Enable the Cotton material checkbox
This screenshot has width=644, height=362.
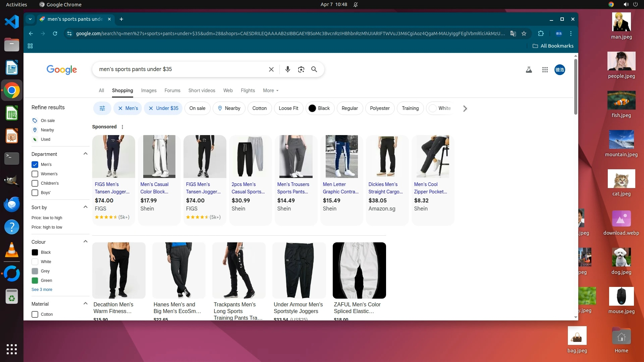click(x=35, y=314)
